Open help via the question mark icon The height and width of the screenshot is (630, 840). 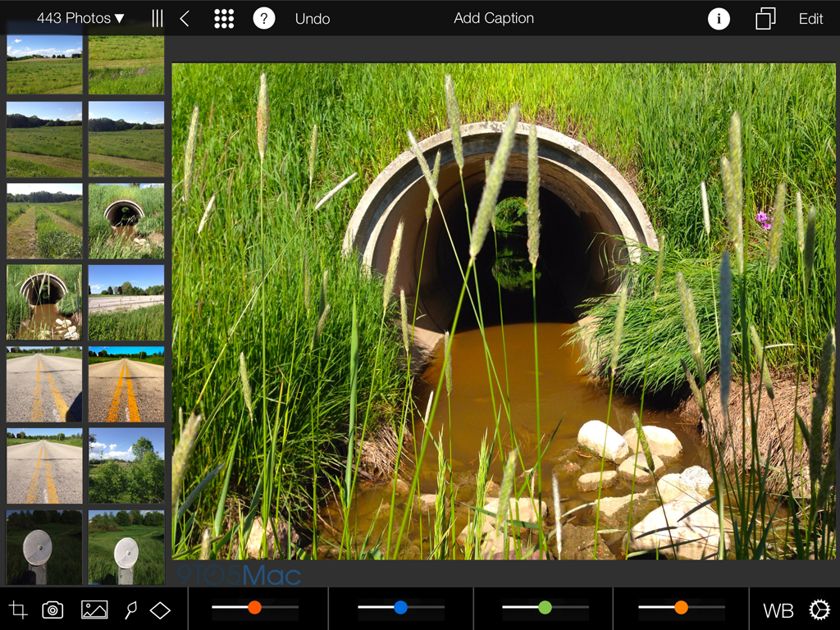pos(263,19)
